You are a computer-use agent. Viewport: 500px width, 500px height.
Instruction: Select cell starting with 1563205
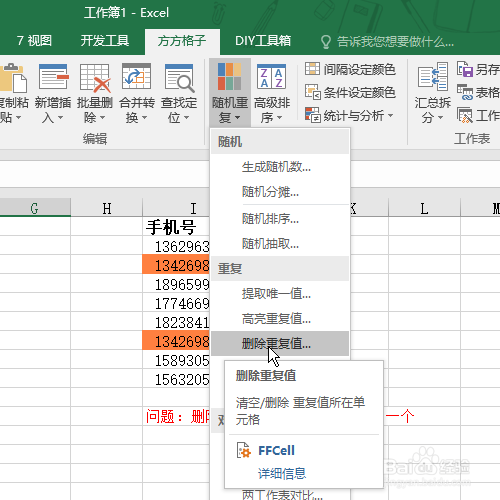(x=176, y=379)
